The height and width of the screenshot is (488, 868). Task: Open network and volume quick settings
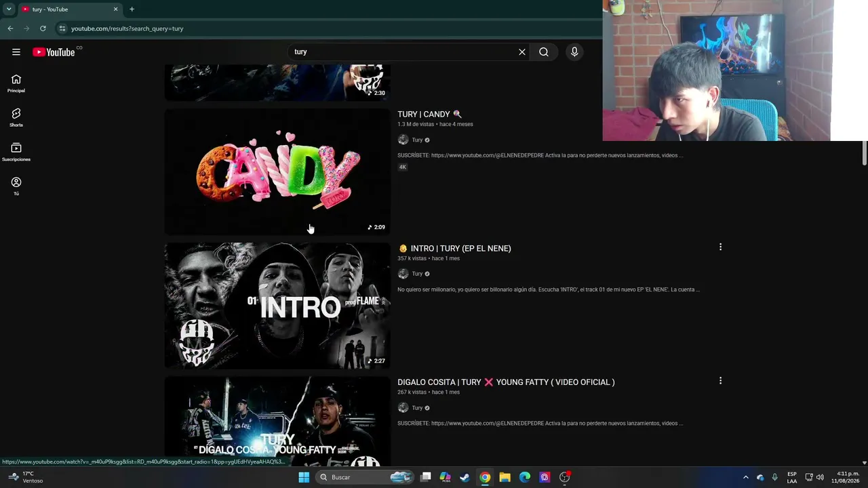[814, 477]
